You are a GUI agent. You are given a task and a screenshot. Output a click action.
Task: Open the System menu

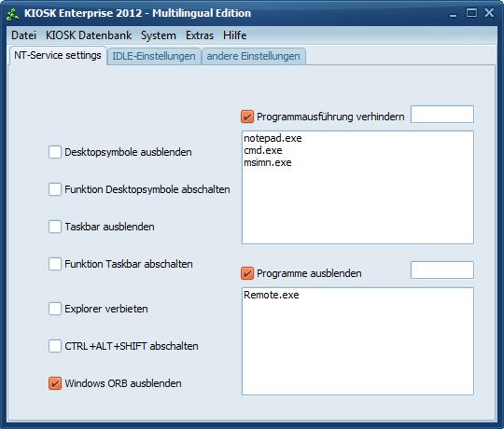pos(159,35)
